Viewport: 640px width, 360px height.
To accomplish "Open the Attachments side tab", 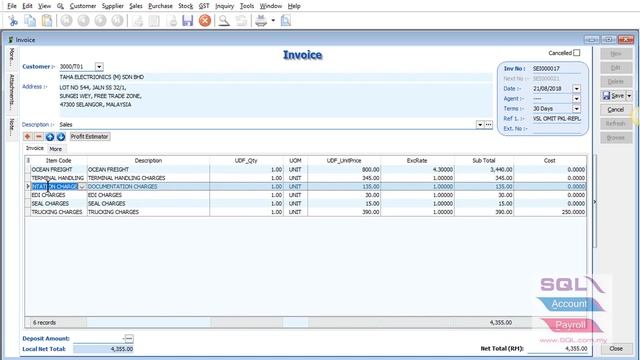I will point(11,92).
